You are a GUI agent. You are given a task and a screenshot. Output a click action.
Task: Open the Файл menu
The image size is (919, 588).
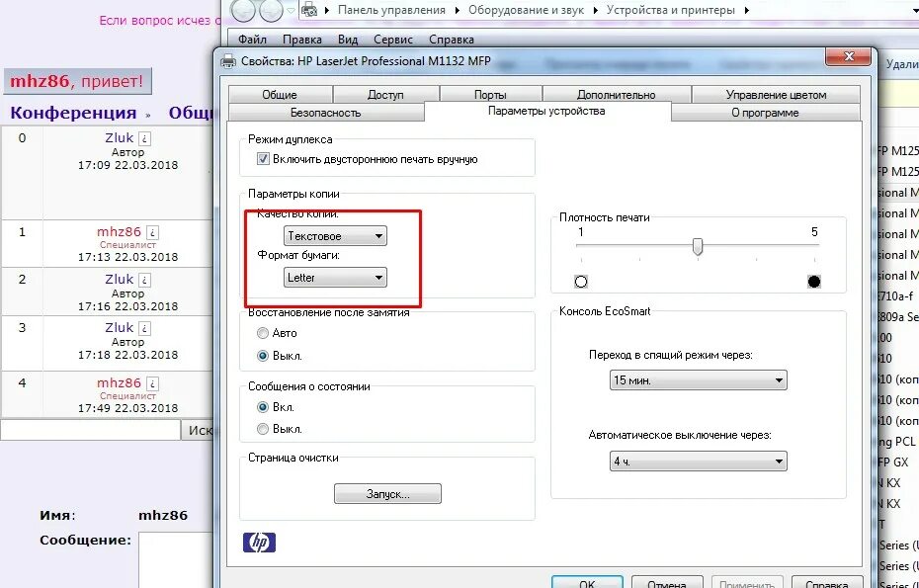coord(252,40)
